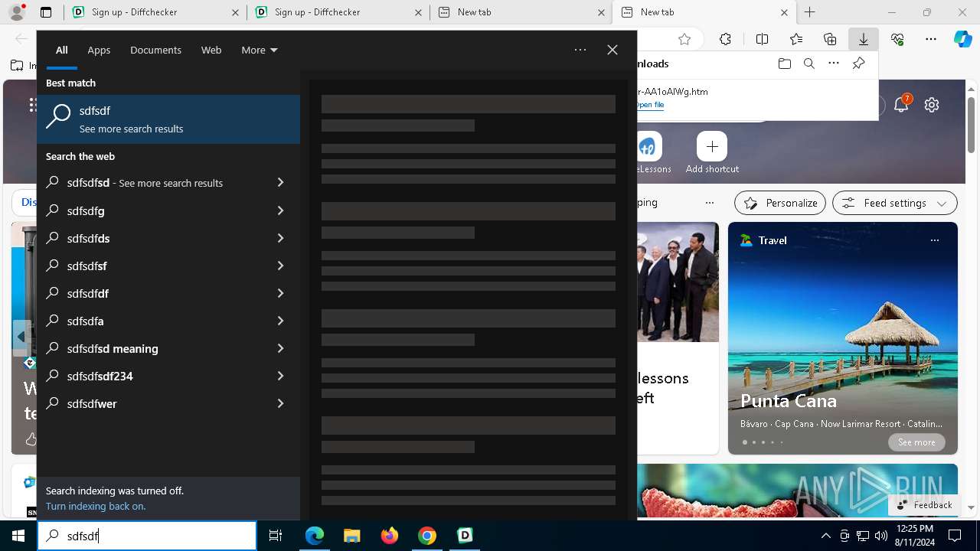Viewport: 980px width, 551px height.
Task: Open the Punta Cana travel card
Action: (x=843, y=338)
